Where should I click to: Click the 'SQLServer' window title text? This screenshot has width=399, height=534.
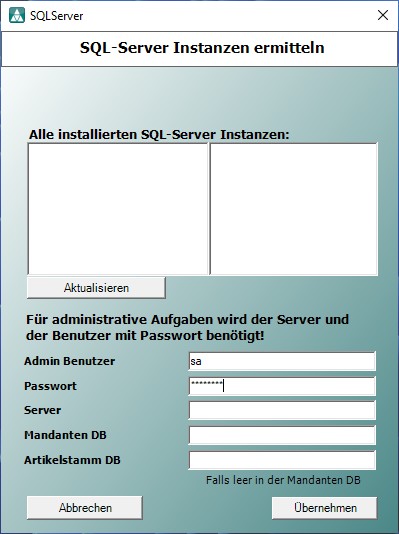pyautogui.click(x=57, y=16)
